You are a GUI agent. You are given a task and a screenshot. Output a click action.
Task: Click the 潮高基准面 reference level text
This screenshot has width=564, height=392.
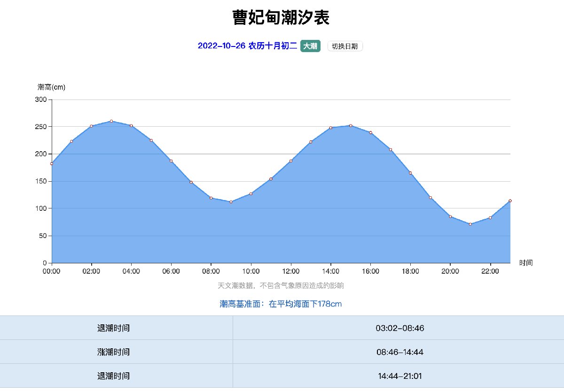click(x=281, y=304)
